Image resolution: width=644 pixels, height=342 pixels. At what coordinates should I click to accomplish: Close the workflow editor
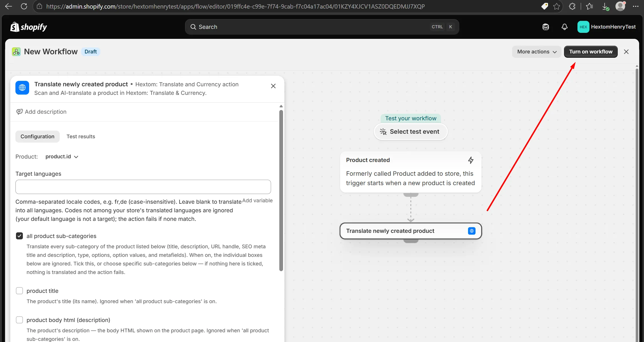626,52
